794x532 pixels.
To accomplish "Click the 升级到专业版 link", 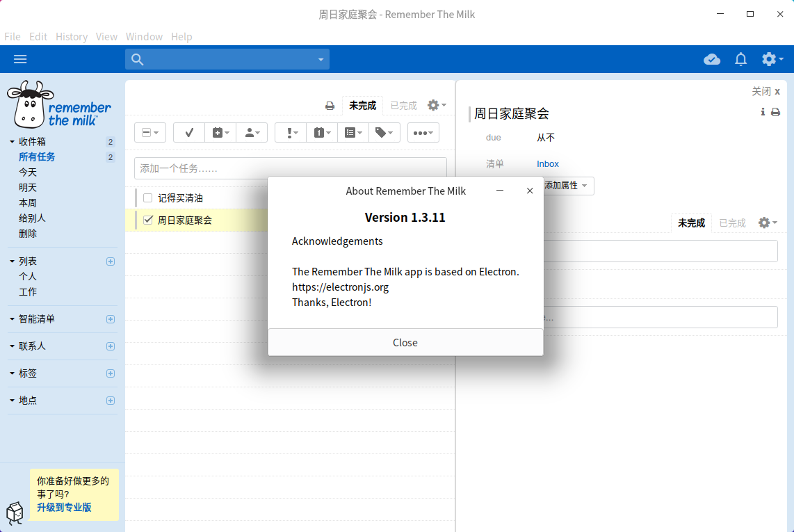I will coord(64,507).
